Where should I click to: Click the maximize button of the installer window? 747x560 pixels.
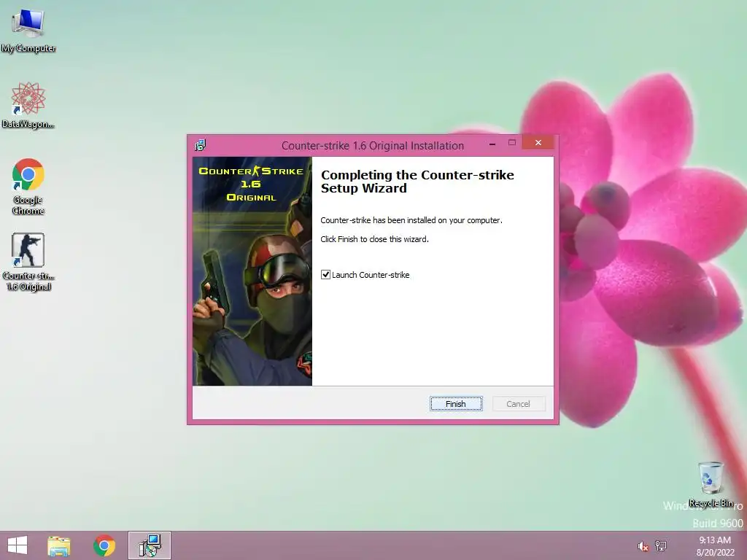[512, 143]
